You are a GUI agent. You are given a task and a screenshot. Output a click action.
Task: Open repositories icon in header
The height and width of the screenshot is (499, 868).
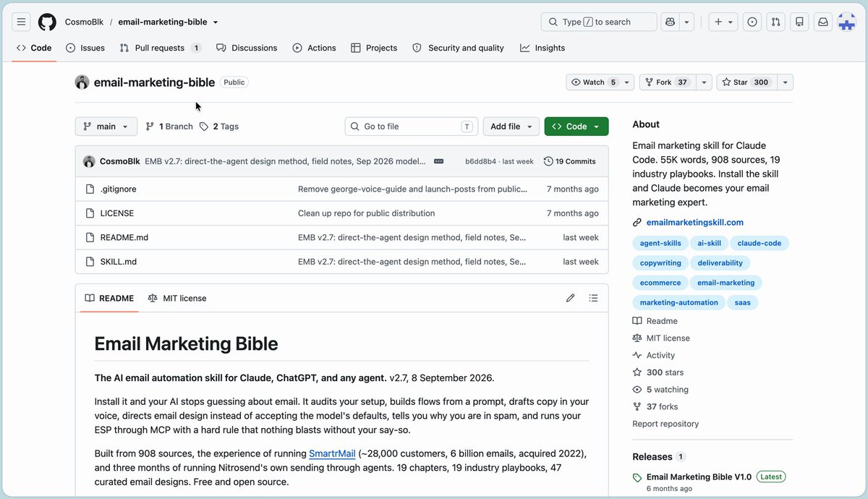coord(799,22)
